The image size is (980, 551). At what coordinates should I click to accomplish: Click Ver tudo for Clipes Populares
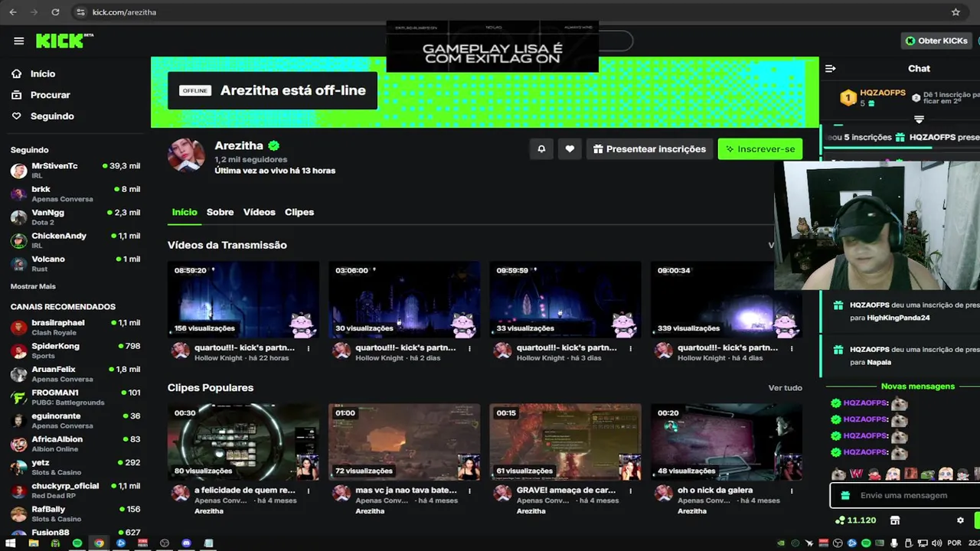click(785, 388)
